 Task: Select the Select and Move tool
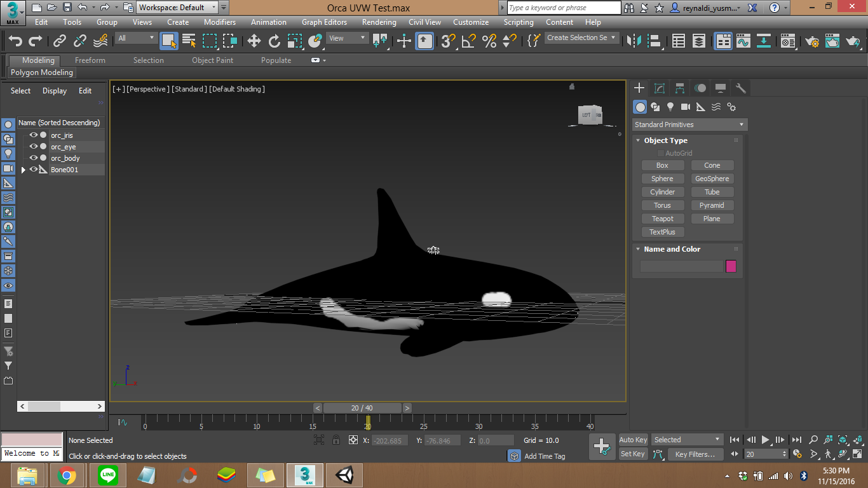254,41
